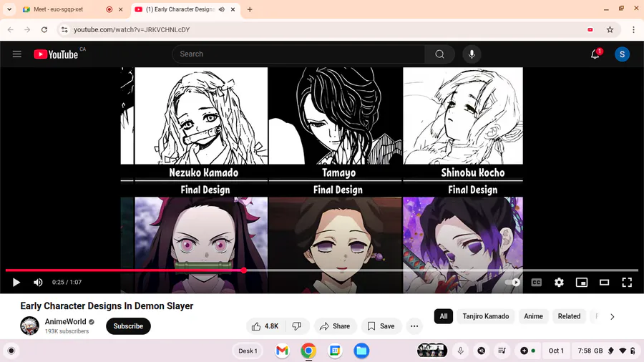Bookmark this page with star

click(x=610, y=29)
